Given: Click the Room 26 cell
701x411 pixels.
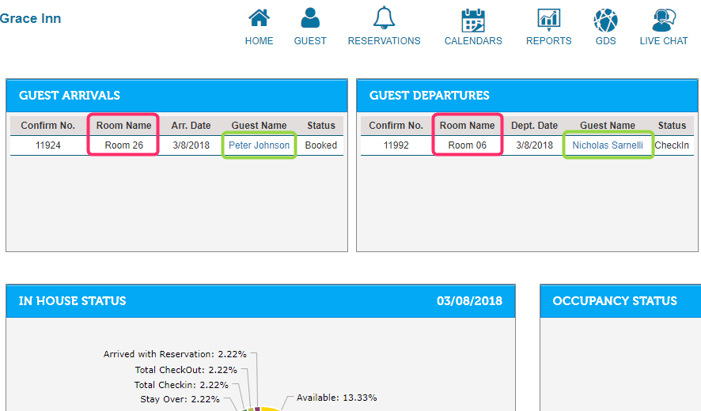Looking at the screenshot, I should 124,145.
